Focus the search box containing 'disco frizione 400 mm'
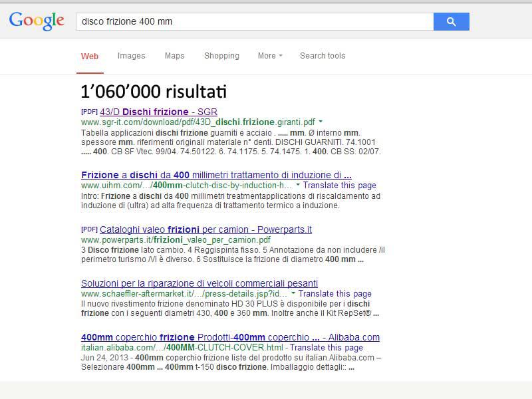 254,21
